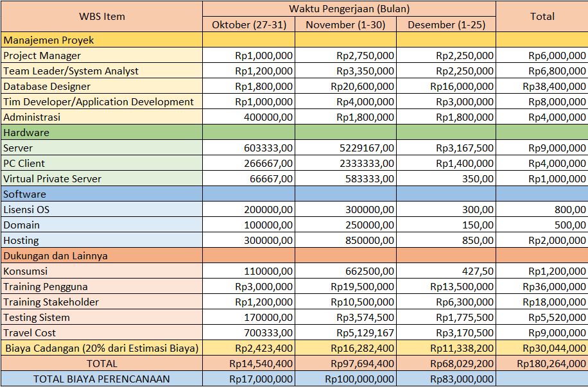This screenshot has width=588, height=387.
Task: Click Konsumsi November value 662500,00
Action: [346, 270]
